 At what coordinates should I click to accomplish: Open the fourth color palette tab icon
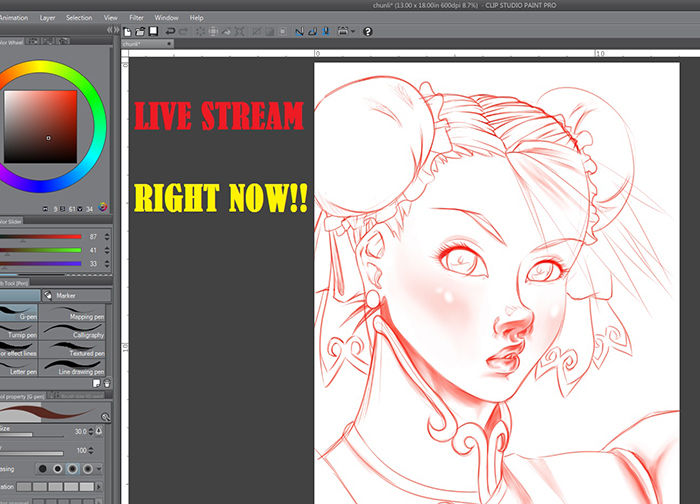(x=62, y=42)
